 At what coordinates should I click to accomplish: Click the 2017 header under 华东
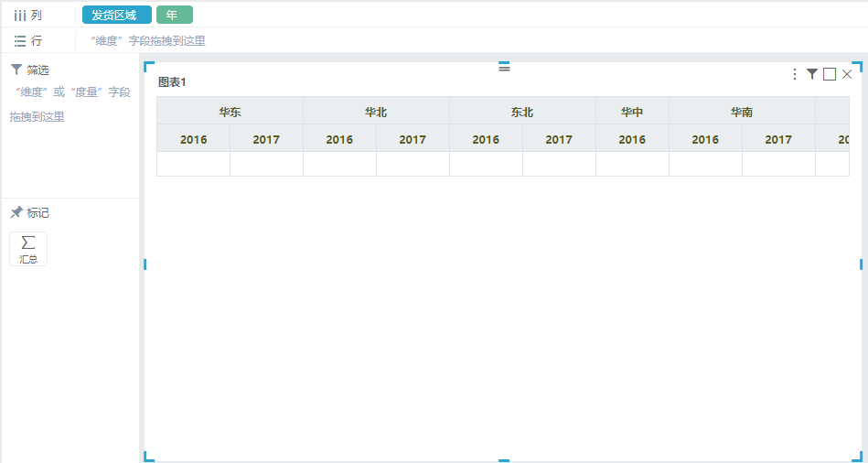pos(266,140)
